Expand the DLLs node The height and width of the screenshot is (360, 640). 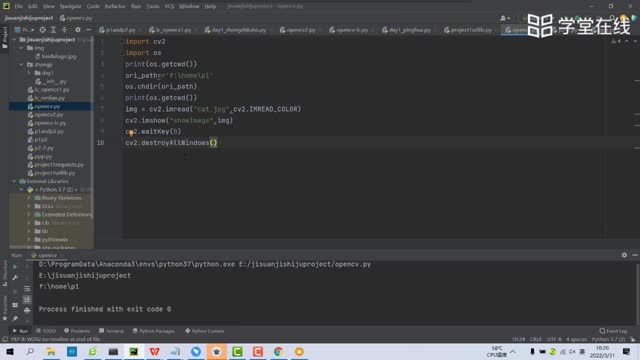pyautogui.click(x=29, y=206)
